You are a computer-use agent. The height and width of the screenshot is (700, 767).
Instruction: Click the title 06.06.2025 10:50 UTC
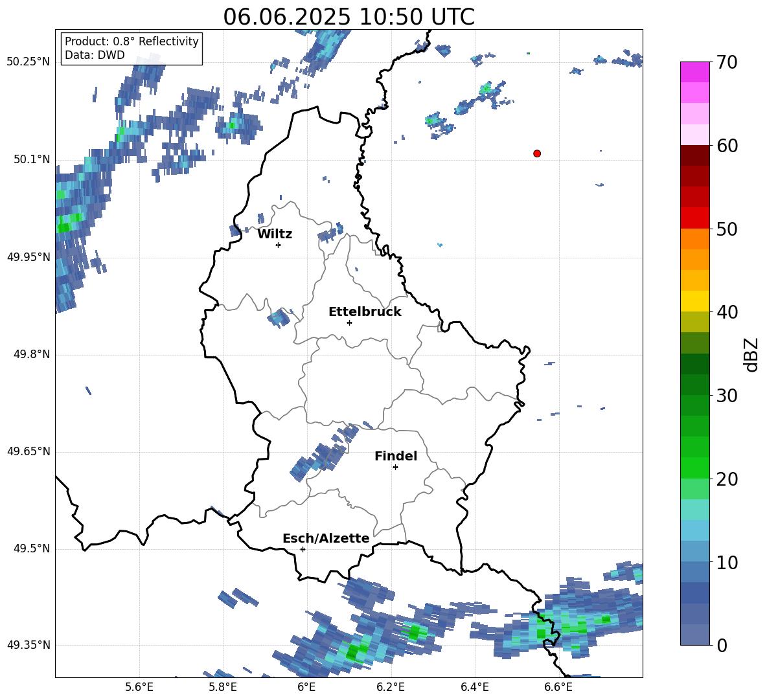pos(349,17)
